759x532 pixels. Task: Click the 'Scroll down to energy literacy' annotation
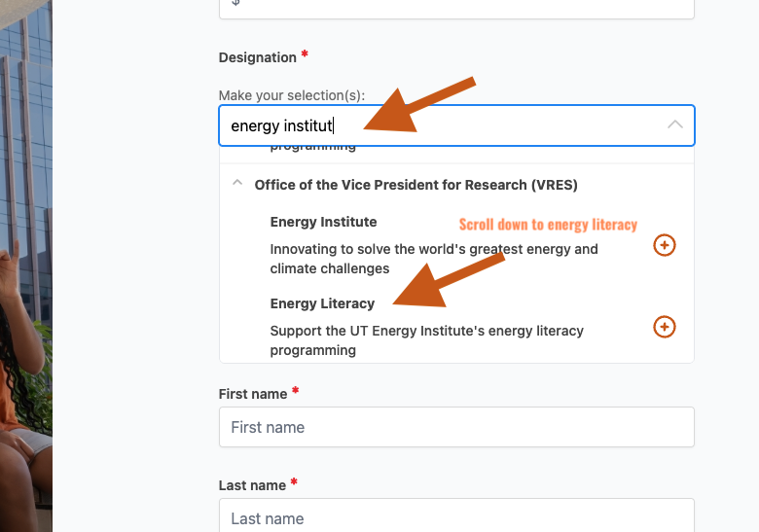(x=548, y=225)
